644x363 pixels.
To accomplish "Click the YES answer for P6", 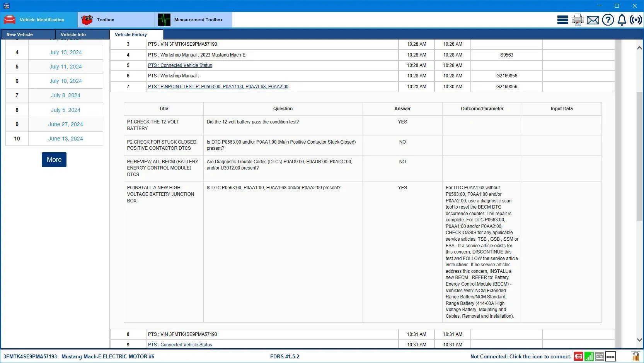I will [x=402, y=188].
